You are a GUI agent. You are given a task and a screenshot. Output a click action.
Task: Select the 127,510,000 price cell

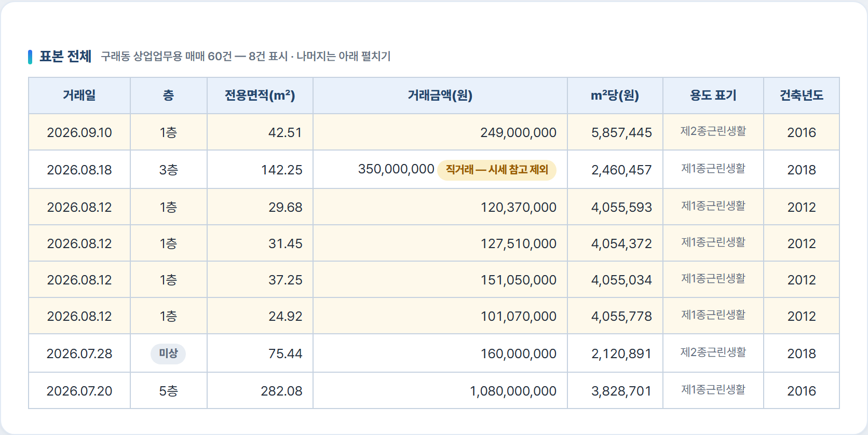coord(440,243)
